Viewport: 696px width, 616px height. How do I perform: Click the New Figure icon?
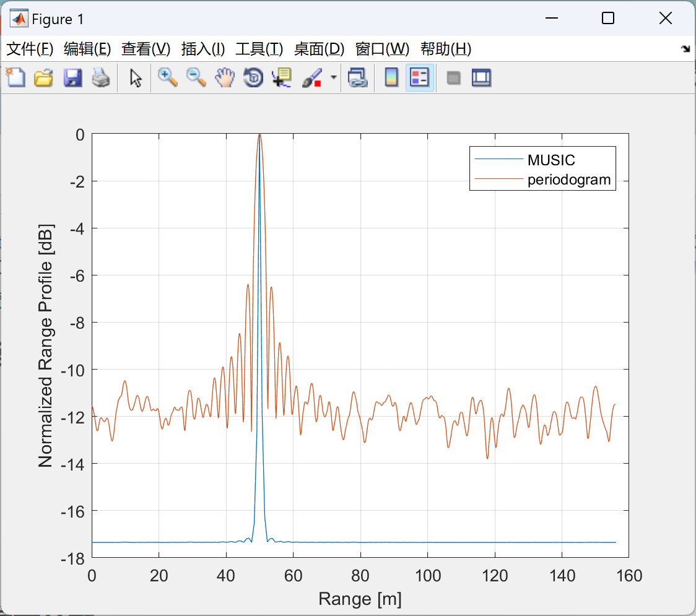[15, 77]
